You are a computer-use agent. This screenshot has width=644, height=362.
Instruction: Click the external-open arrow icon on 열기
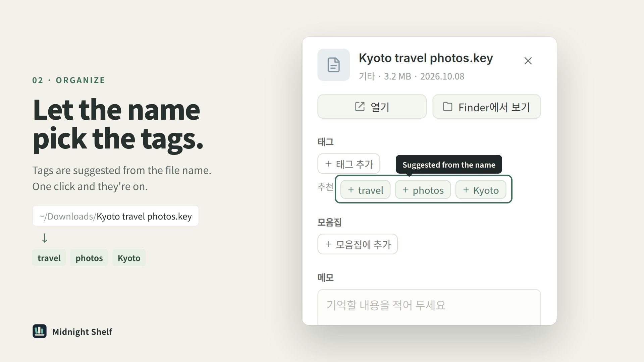360,107
